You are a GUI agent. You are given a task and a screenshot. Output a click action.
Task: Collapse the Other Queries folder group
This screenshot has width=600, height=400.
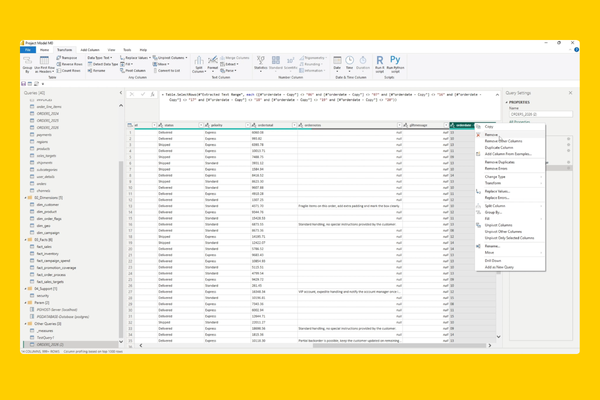26,324
